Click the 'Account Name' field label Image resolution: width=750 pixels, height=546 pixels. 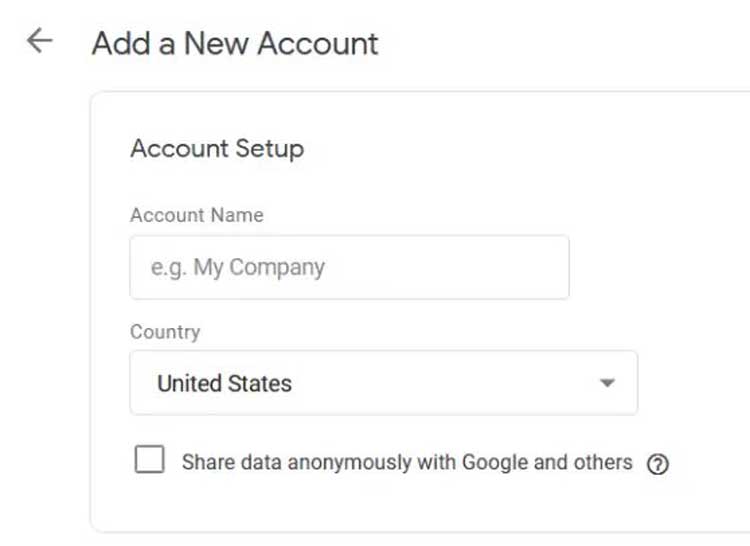click(x=197, y=215)
